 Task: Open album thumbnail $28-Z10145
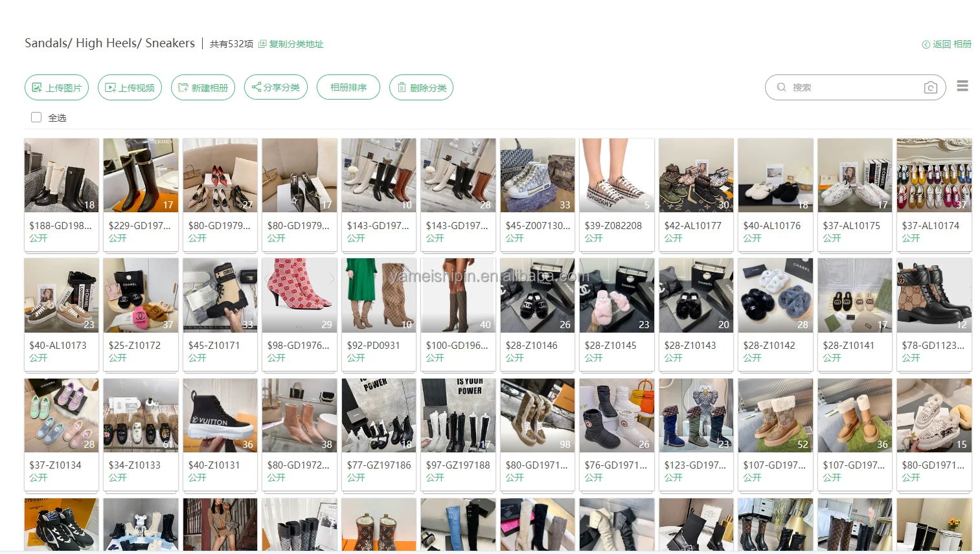tap(617, 295)
